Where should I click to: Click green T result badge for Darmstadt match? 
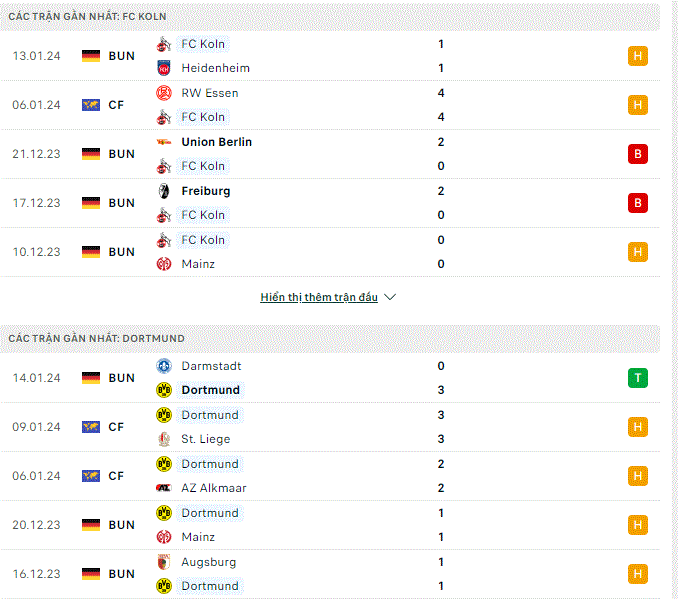[x=638, y=378]
